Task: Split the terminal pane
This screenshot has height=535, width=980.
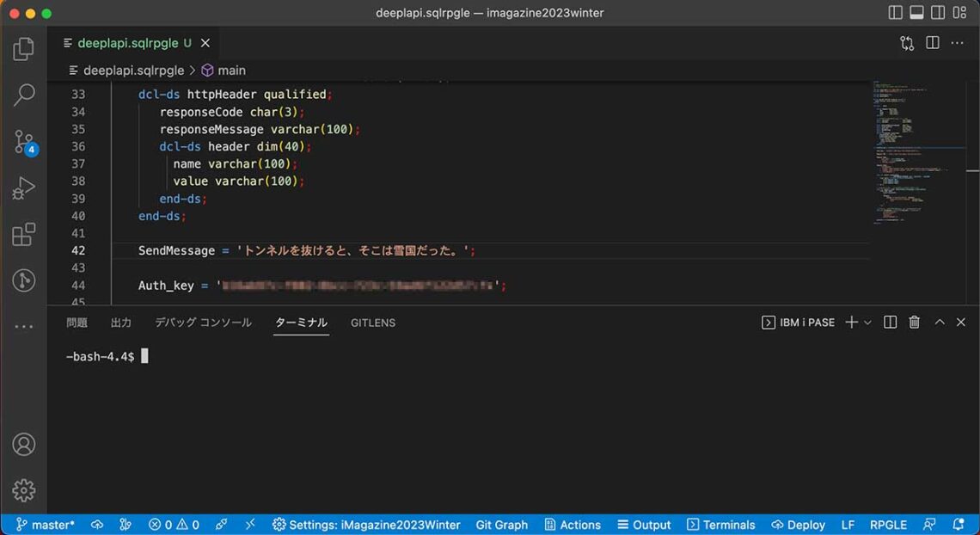Action: (890, 323)
